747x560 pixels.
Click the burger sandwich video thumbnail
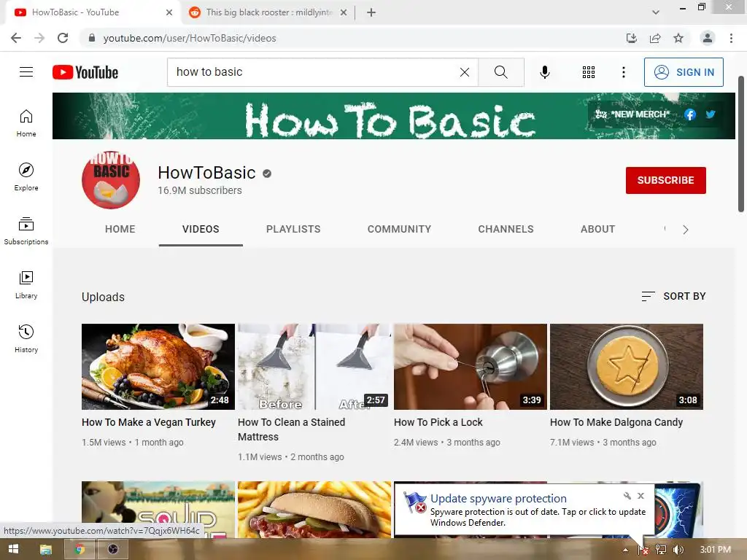(314, 510)
